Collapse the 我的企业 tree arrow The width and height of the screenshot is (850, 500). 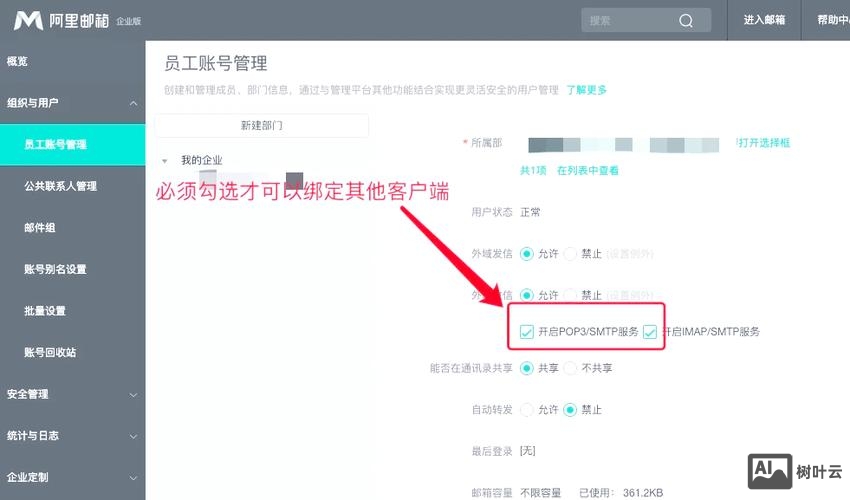click(164, 161)
